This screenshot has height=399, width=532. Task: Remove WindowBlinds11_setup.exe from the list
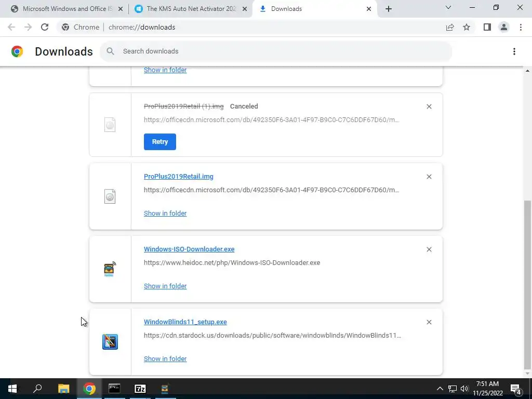(x=429, y=322)
